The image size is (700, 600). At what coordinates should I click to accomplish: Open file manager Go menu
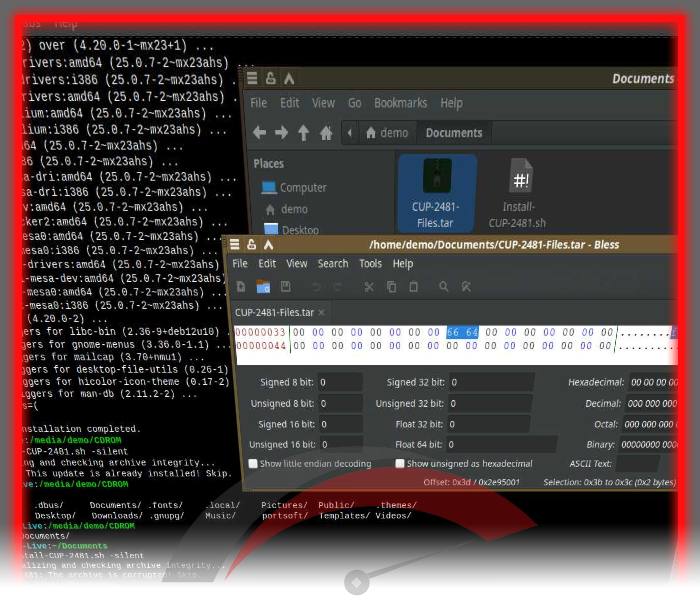[354, 103]
